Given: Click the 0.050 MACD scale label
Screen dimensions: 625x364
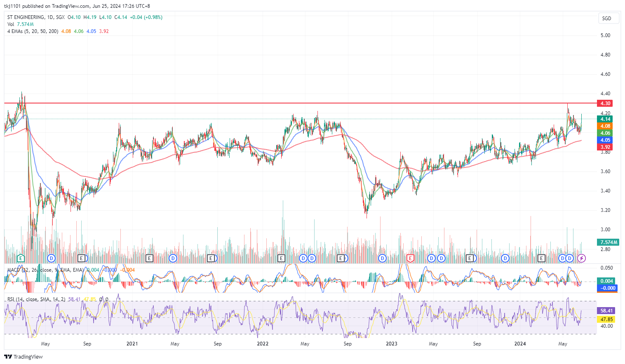Looking at the screenshot, I should pyautogui.click(x=606, y=268).
